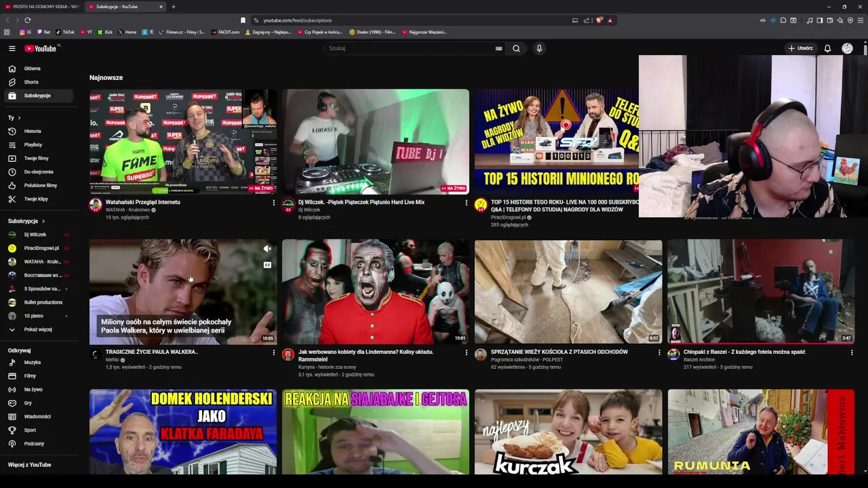Open the Kick bookmark
Viewport: 868px width, 488px height.
click(x=105, y=32)
